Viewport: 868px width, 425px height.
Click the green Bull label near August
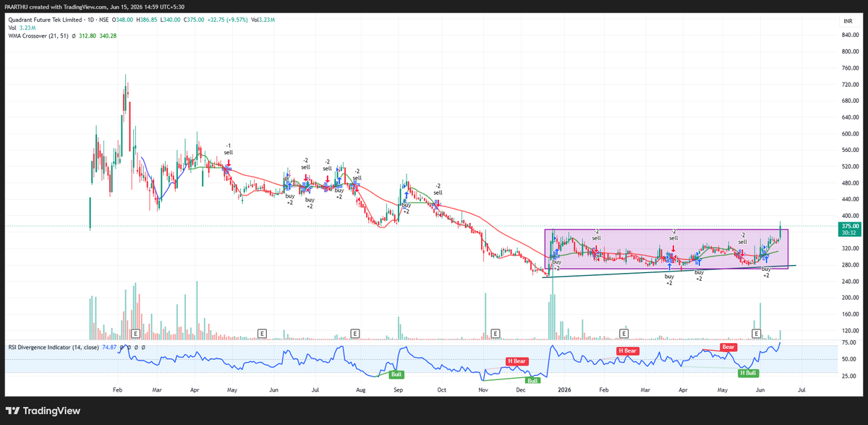pos(396,374)
